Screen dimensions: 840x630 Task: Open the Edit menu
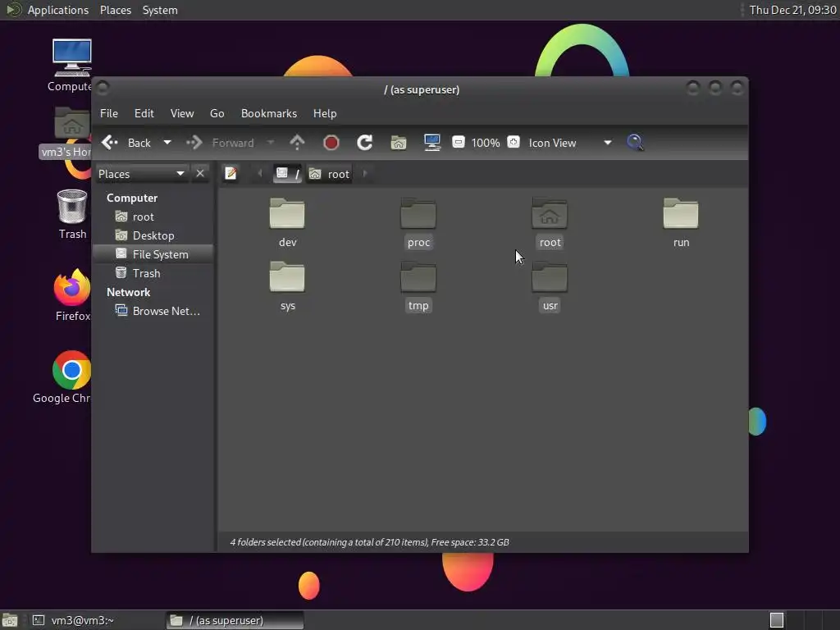144,113
